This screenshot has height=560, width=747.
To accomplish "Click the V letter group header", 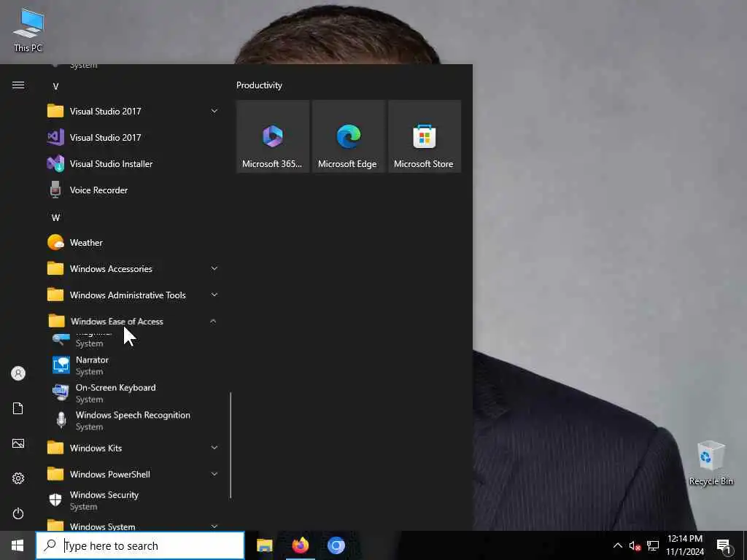I will coord(55,86).
